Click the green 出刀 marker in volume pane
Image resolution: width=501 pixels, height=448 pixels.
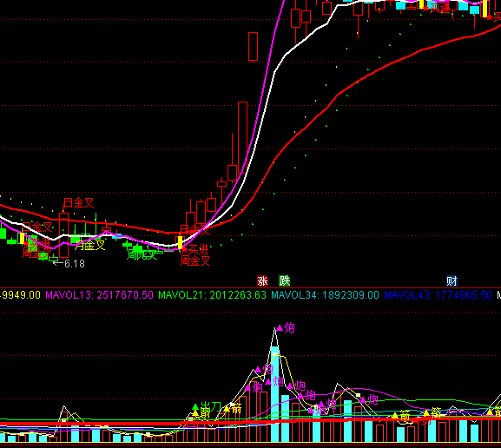coord(207,407)
